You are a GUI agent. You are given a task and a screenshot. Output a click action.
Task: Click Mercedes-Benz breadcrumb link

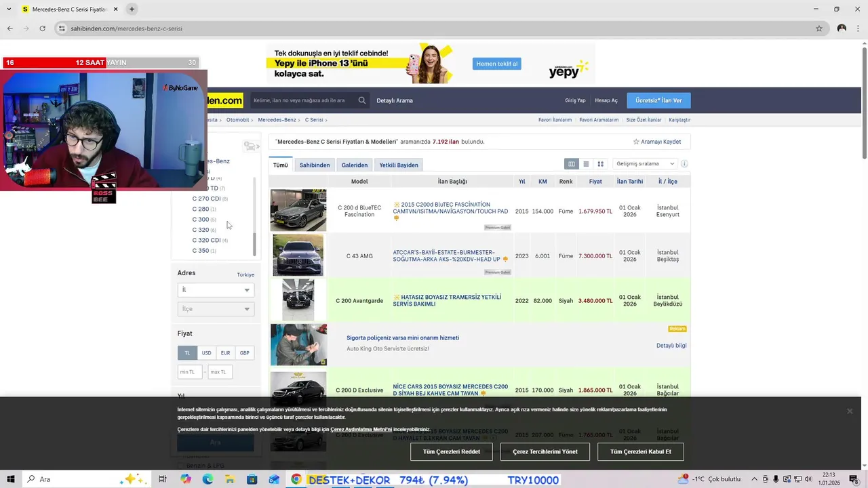(x=277, y=120)
